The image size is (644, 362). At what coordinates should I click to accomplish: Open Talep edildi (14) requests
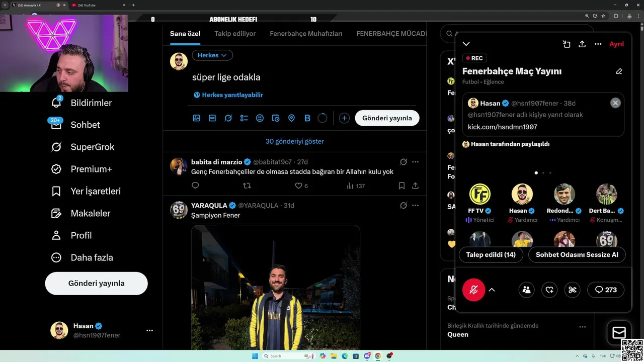pyautogui.click(x=491, y=255)
